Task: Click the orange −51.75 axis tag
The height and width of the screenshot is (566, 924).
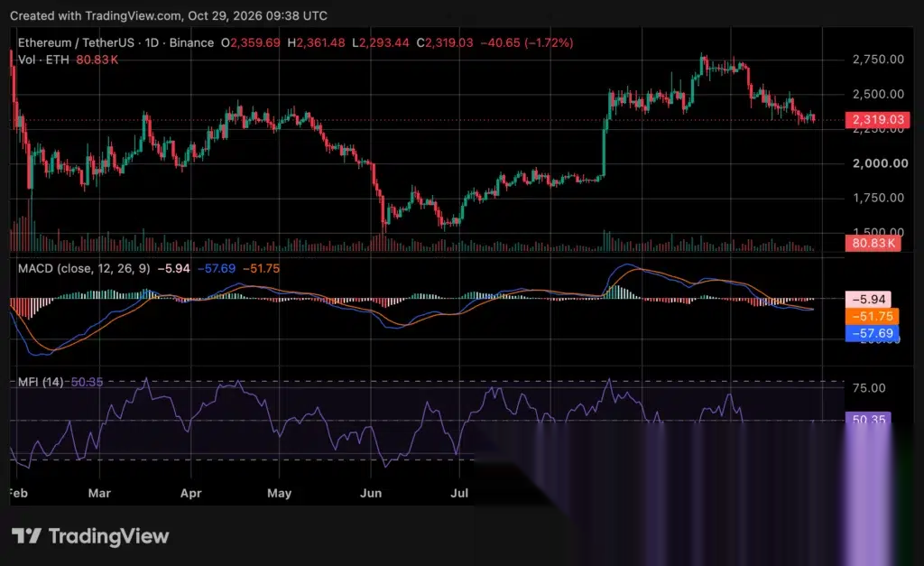Action: [x=873, y=316]
